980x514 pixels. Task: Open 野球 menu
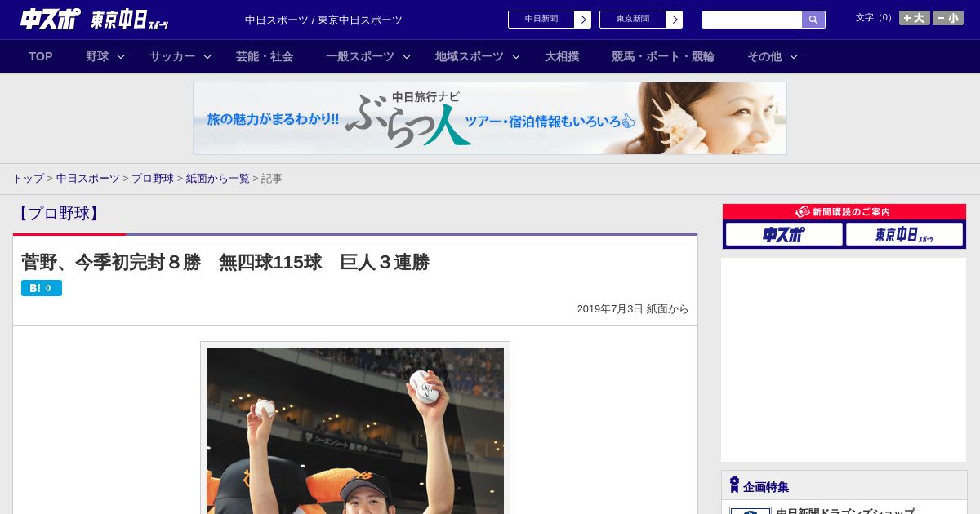point(97,56)
